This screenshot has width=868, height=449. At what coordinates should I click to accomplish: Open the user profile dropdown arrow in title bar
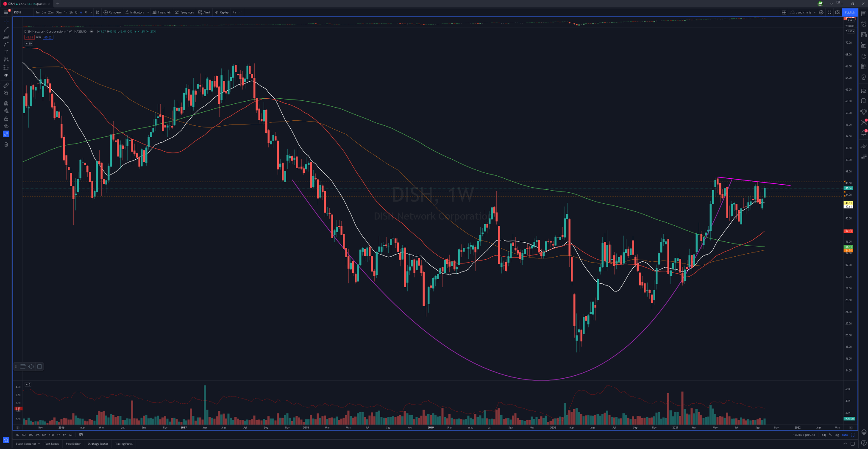[831, 4]
